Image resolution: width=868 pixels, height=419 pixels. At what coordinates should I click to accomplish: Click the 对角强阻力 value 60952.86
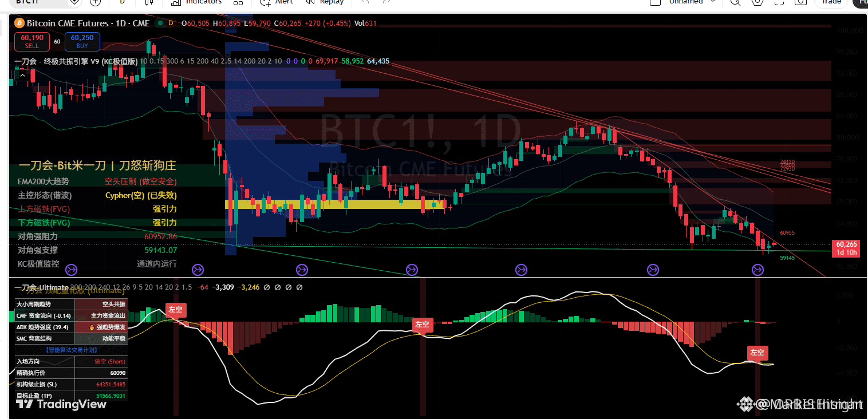point(161,236)
